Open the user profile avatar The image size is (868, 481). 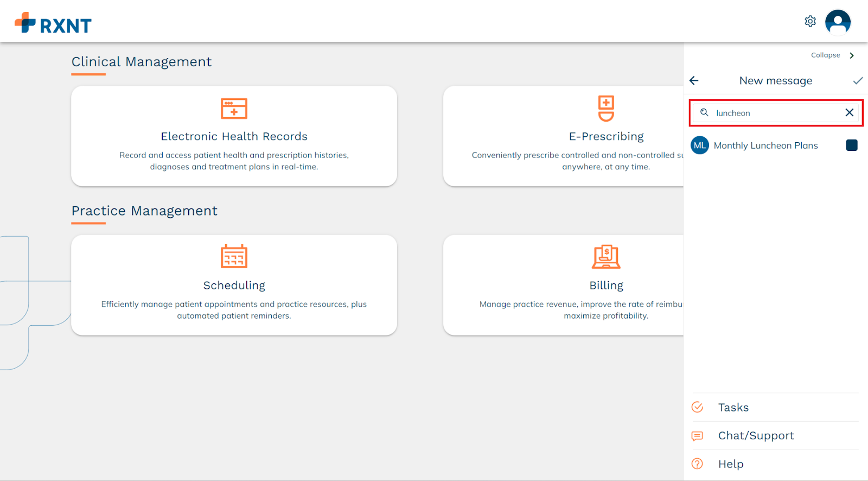coord(838,22)
